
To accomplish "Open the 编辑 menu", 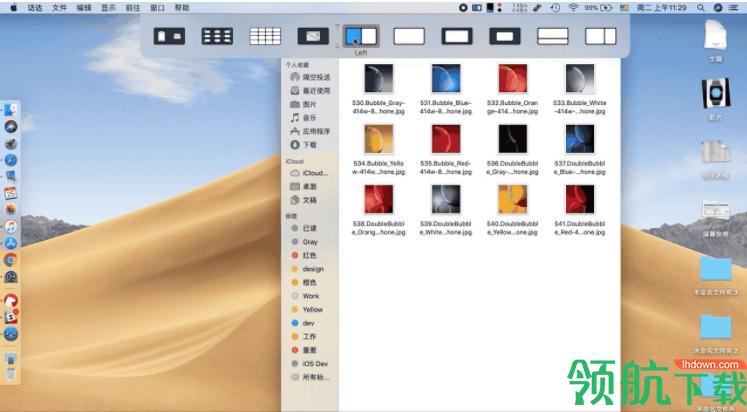I will pyautogui.click(x=84, y=8).
